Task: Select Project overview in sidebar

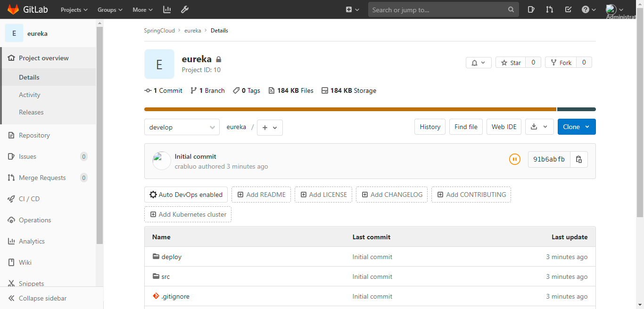Action: coord(48,58)
